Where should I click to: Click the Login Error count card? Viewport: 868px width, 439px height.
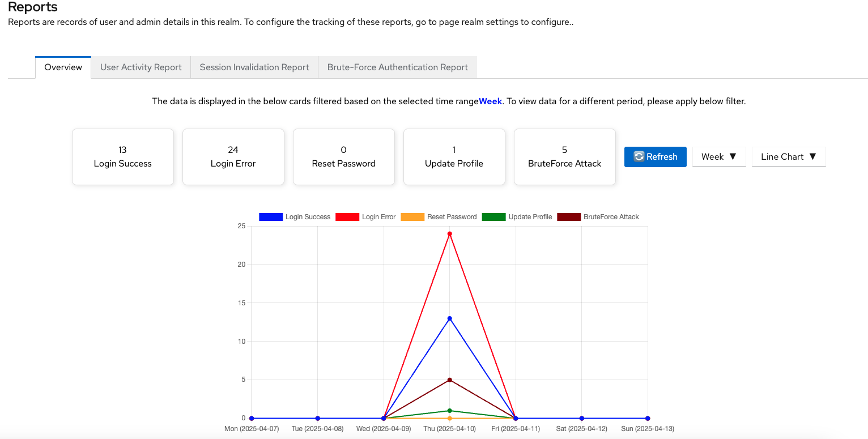point(233,157)
